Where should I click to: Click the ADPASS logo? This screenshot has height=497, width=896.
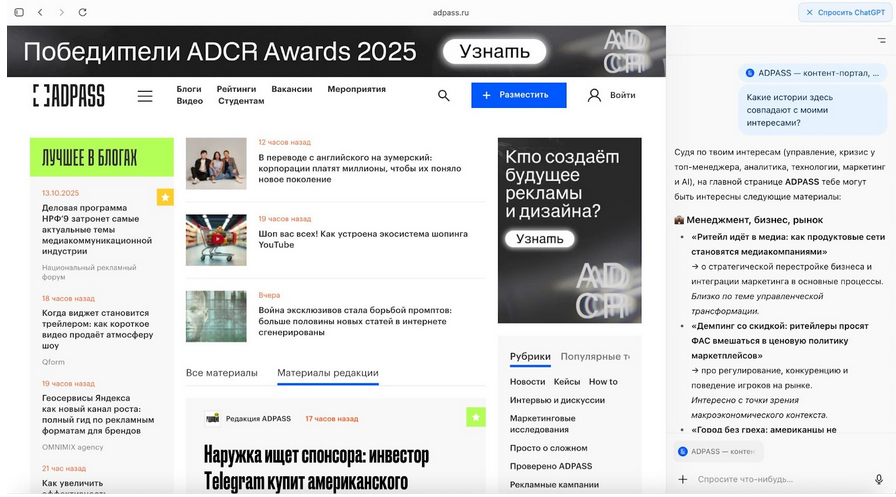click(68, 96)
